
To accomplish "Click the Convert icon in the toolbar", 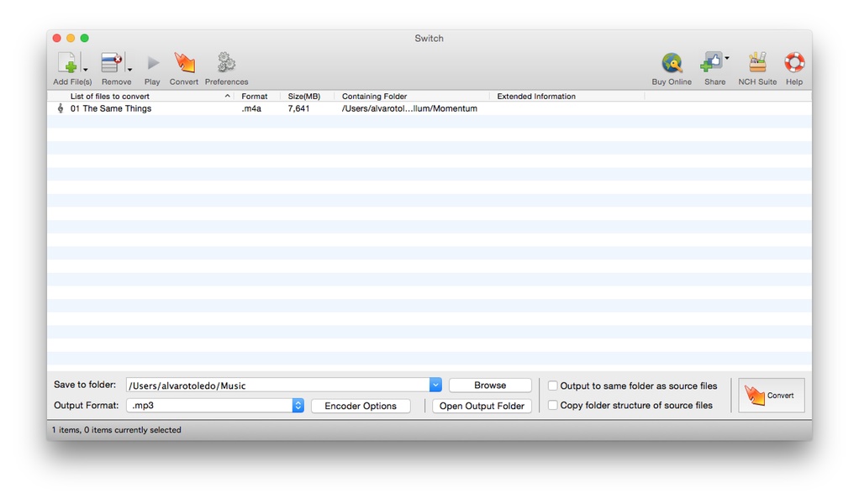I will point(184,63).
